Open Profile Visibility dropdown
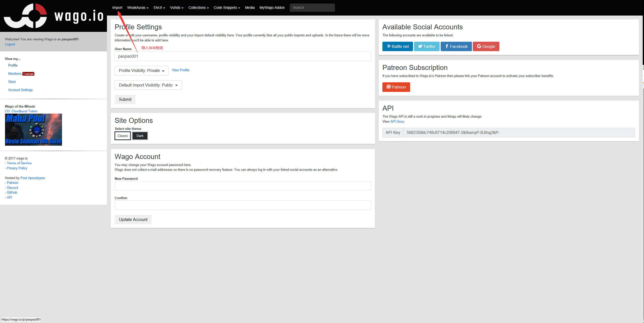This screenshot has width=644, height=323. click(141, 71)
